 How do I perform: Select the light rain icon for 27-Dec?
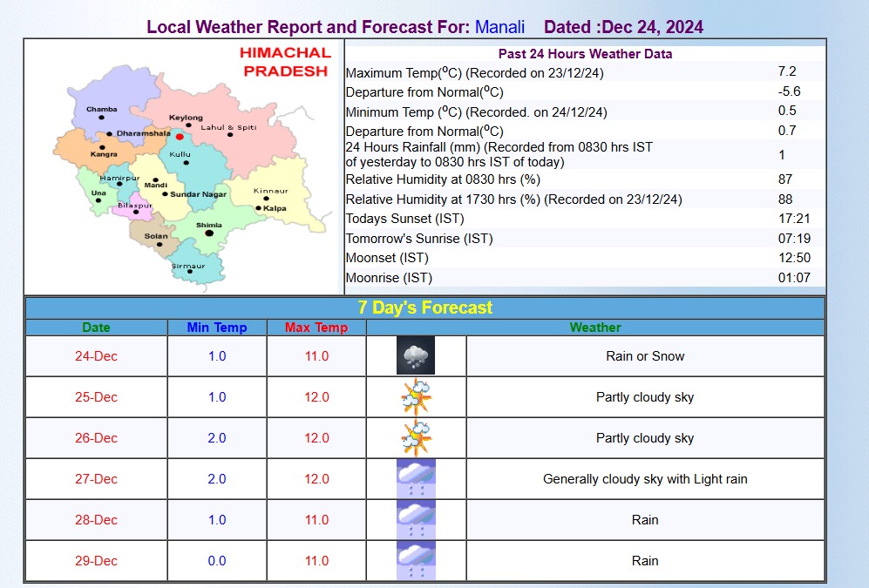(416, 479)
